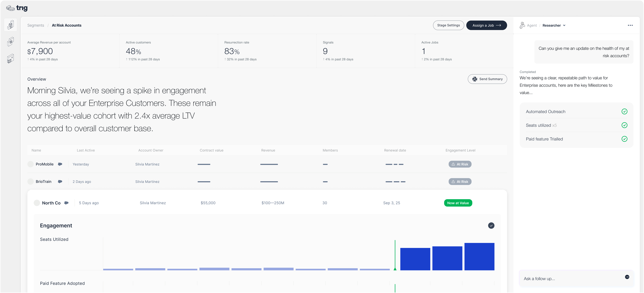Sort by Members column header

tap(330, 150)
